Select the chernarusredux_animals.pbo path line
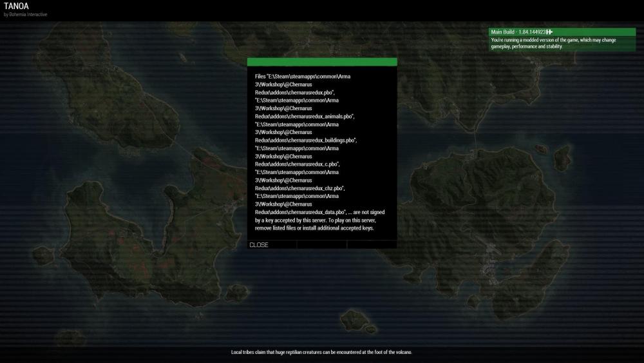 click(305, 116)
